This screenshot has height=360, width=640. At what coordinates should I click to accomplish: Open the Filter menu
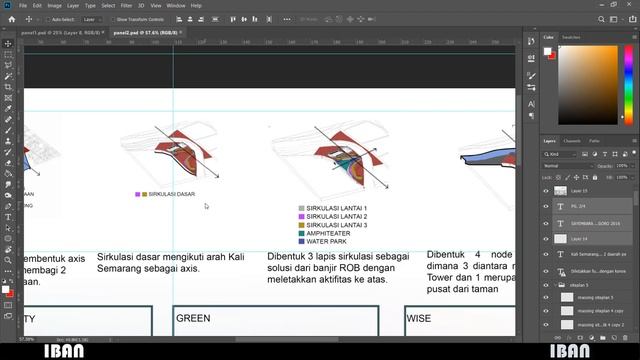127,6
